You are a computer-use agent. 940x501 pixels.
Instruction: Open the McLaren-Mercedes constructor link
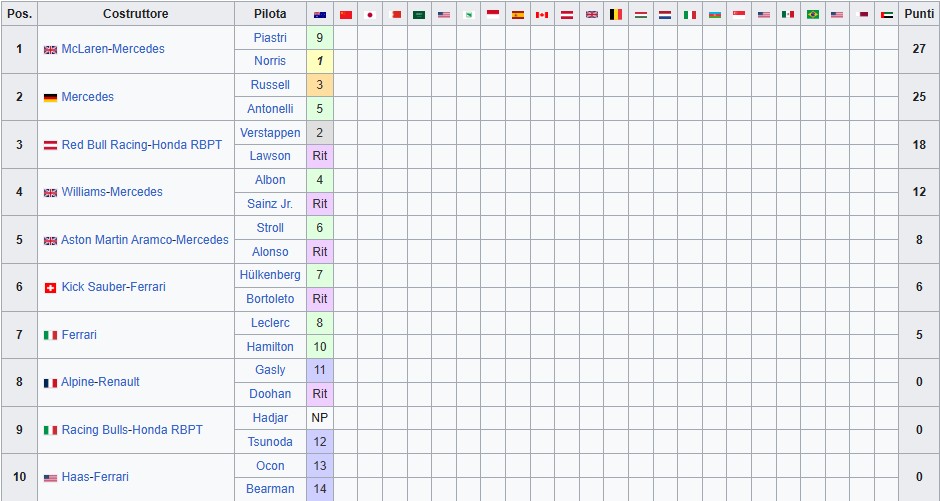[x=113, y=49]
